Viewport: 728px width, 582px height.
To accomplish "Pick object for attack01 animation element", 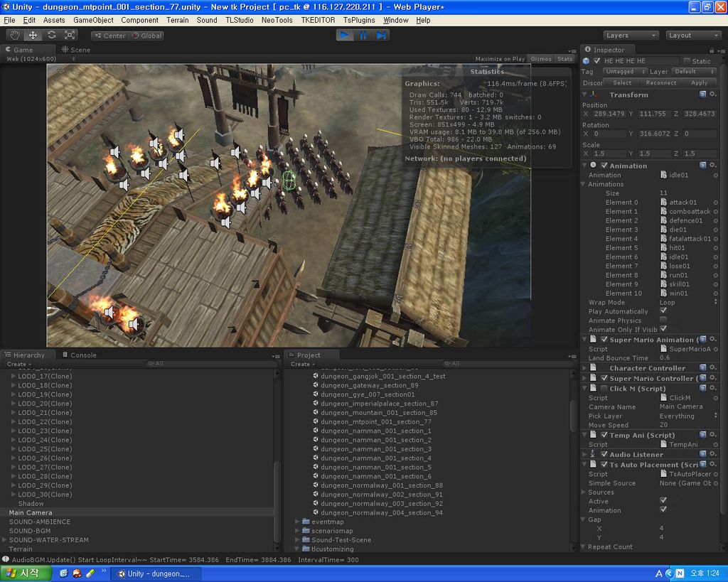I will click(x=715, y=203).
